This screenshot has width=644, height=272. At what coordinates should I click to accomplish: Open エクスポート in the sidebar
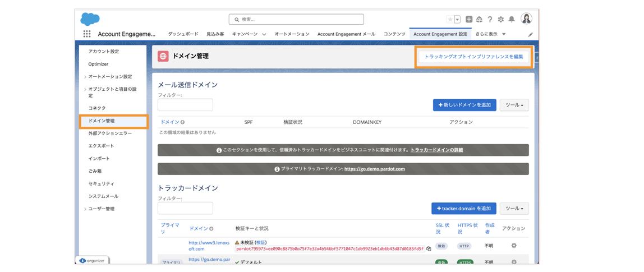click(101, 146)
